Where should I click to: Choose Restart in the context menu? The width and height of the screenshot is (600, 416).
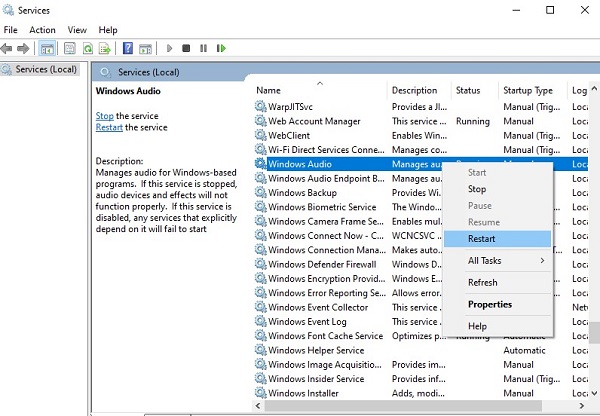click(x=497, y=239)
